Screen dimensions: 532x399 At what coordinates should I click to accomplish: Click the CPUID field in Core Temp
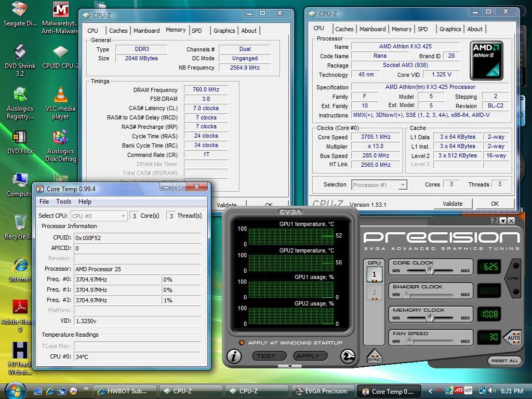(137, 238)
